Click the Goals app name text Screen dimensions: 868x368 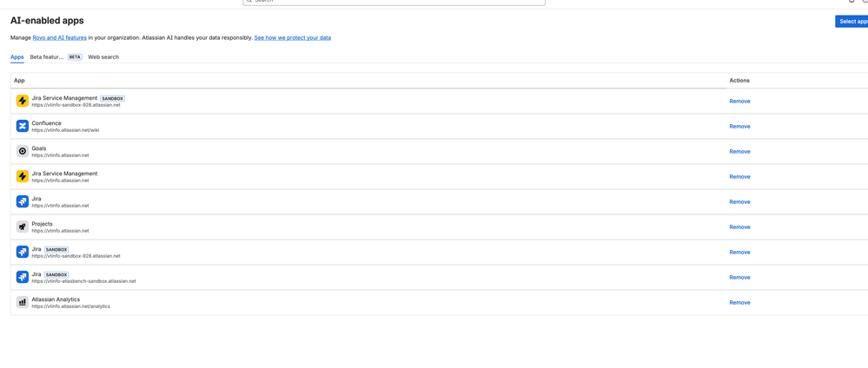(39, 148)
